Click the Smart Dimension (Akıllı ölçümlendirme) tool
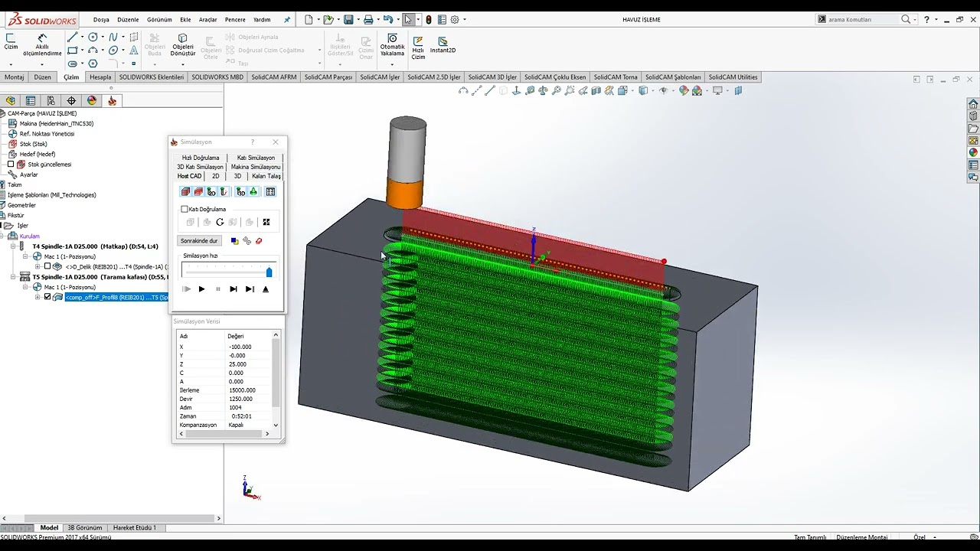 coord(42,45)
